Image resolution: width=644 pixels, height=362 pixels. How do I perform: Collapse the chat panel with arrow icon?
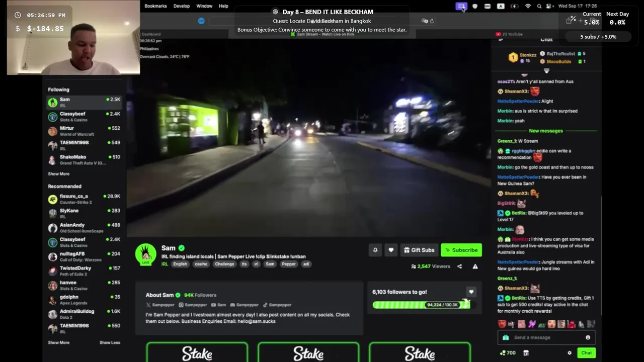500,39
